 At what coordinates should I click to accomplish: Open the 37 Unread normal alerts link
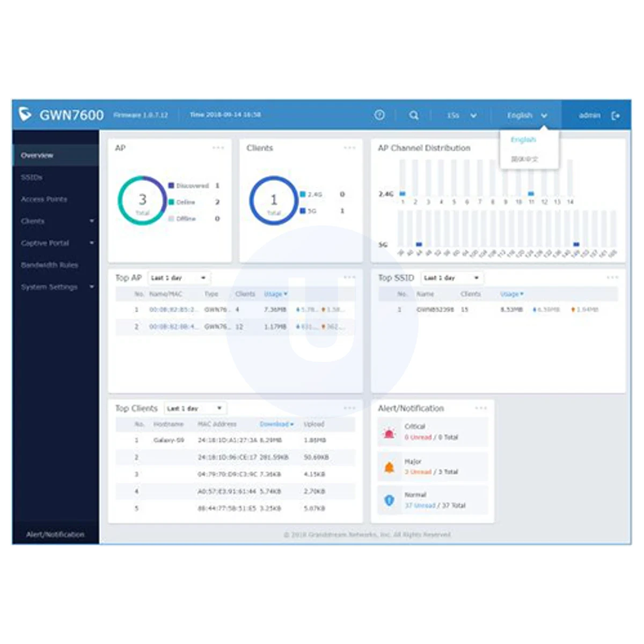pyautogui.click(x=420, y=506)
